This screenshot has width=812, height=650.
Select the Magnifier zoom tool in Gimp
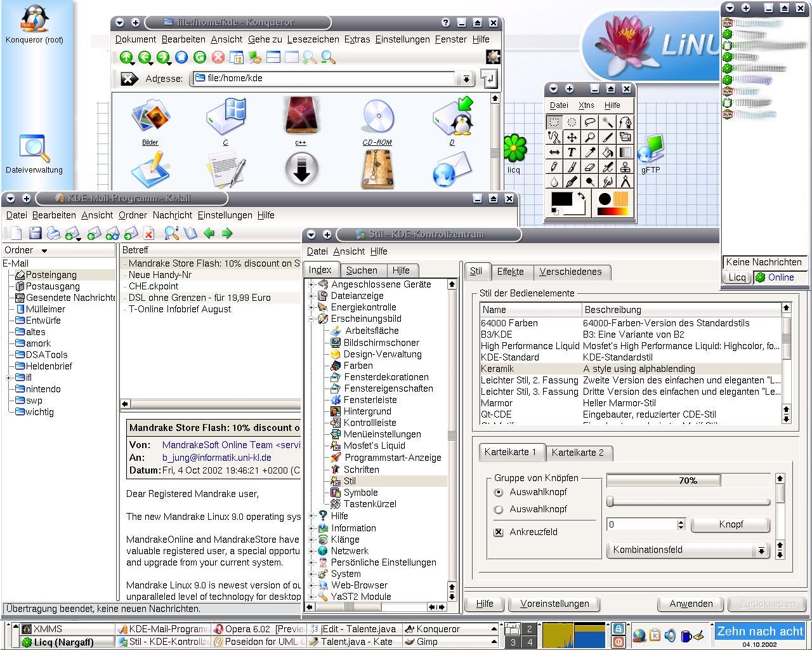[x=590, y=137]
